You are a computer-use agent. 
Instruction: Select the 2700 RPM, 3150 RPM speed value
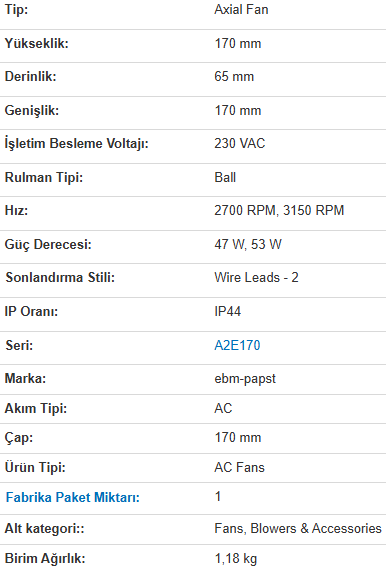click(279, 210)
